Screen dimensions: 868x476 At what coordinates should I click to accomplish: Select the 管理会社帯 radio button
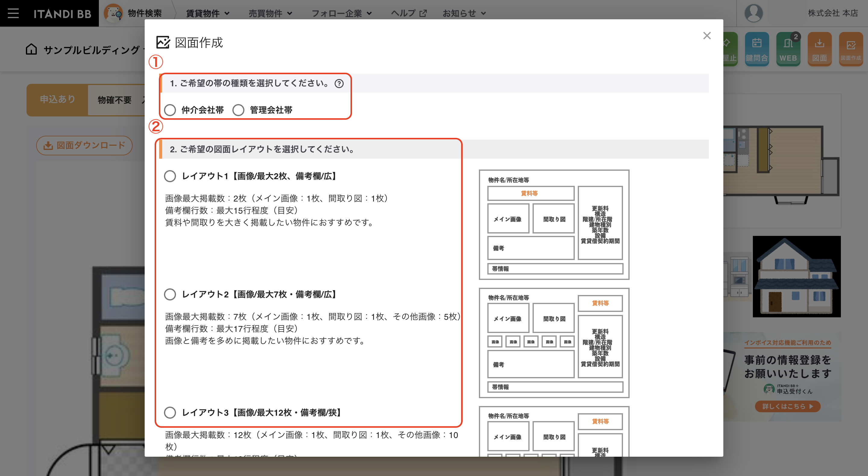[x=238, y=110]
